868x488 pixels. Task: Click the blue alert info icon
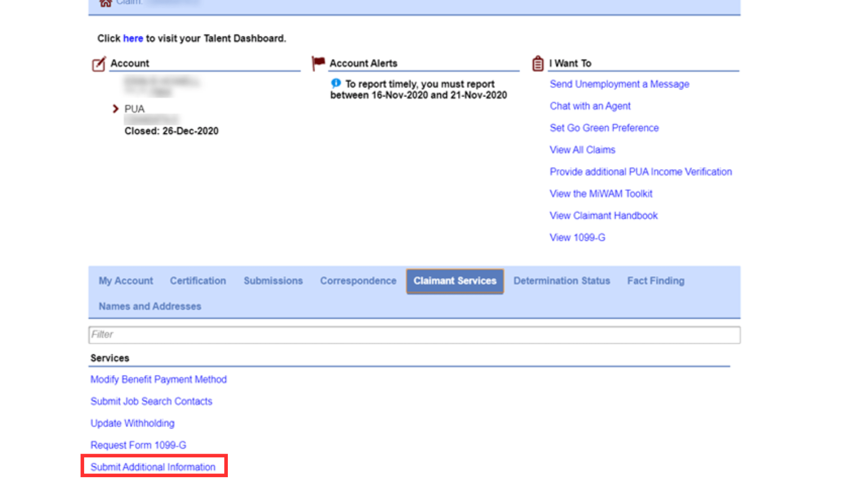click(x=336, y=83)
